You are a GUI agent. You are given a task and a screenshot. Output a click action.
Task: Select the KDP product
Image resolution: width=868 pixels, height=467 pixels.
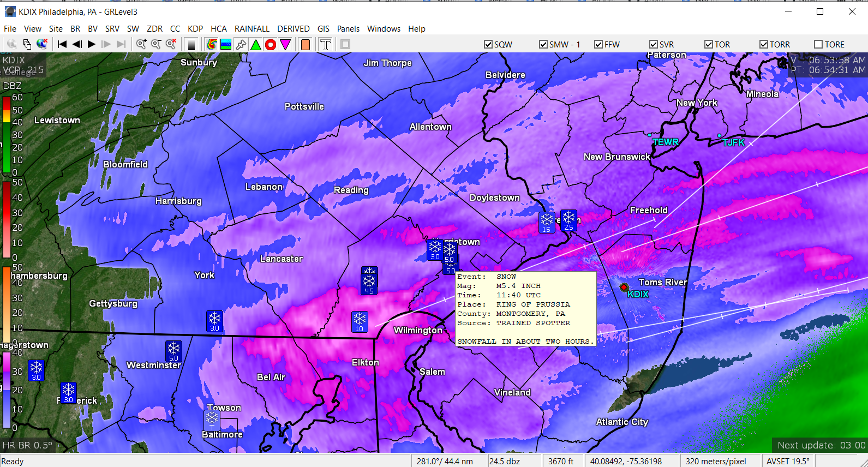(x=195, y=29)
